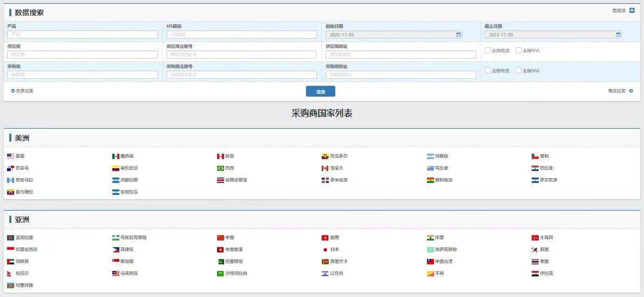This screenshot has width=644, height=297.
Task: Check 去除物流 checkbox in the buyer row
Action: [488, 71]
